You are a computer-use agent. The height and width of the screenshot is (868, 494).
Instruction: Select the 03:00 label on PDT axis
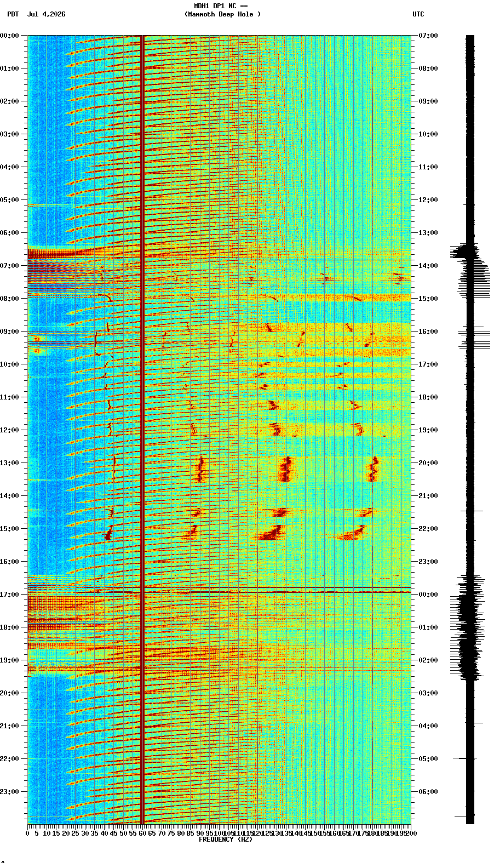(x=9, y=134)
